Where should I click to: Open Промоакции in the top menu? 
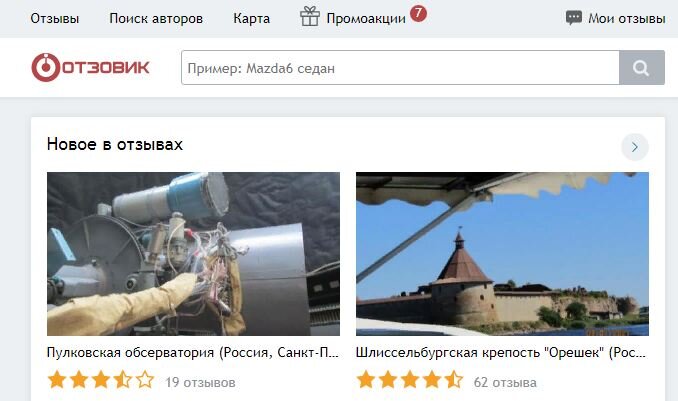pyautogui.click(x=366, y=19)
